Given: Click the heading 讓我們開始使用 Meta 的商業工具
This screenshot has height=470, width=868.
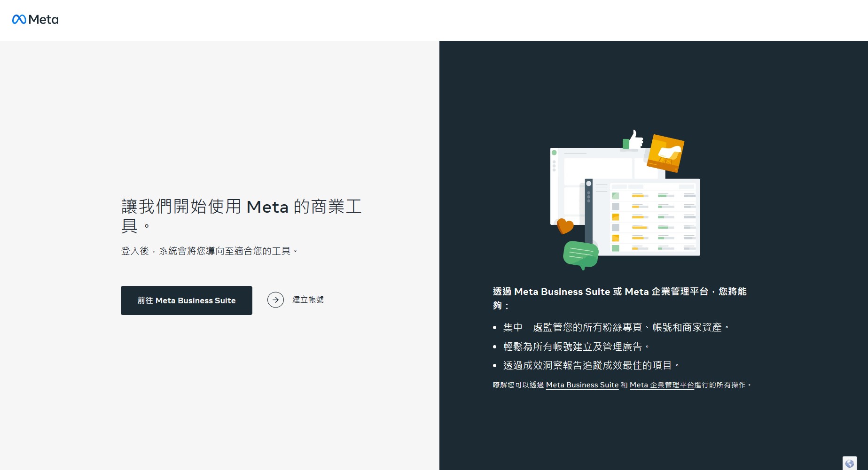Looking at the screenshot, I should point(242,216).
